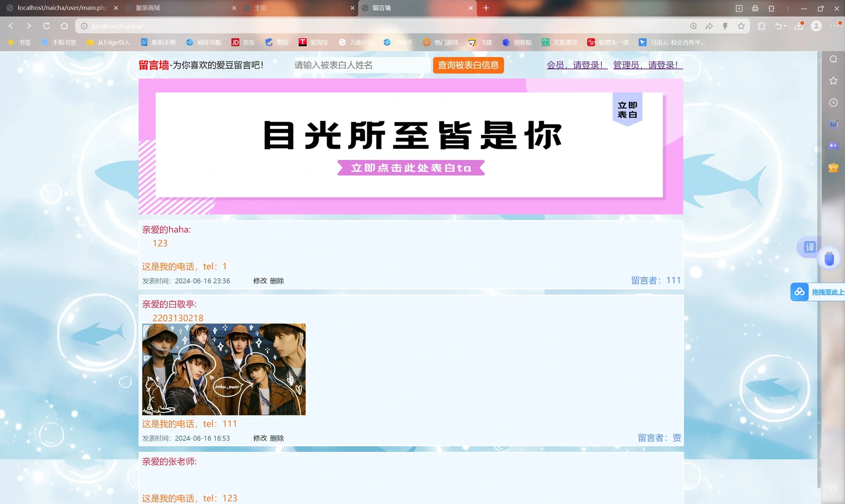Image resolution: width=845 pixels, height=504 pixels.
Task: Refresh the current page
Action: pyautogui.click(x=46, y=26)
